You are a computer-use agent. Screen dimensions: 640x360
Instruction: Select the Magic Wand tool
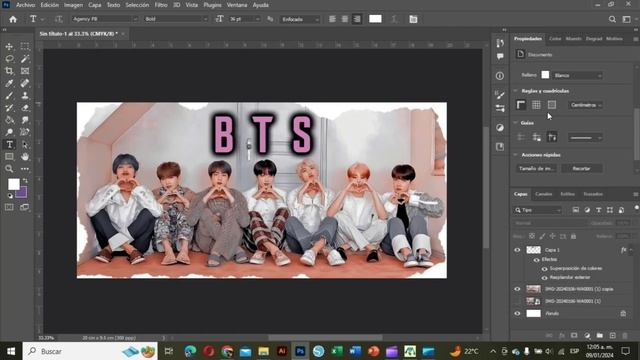(25, 59)
